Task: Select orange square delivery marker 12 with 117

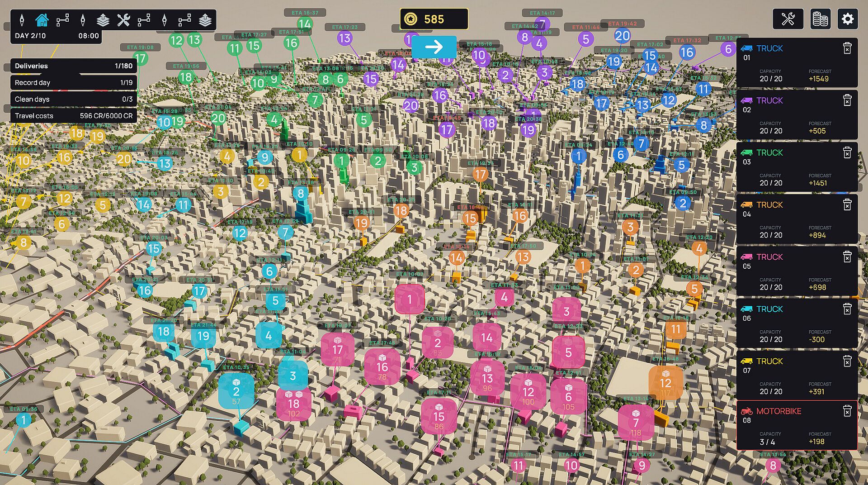Action: pyautogui.click(x=665, y=383)
